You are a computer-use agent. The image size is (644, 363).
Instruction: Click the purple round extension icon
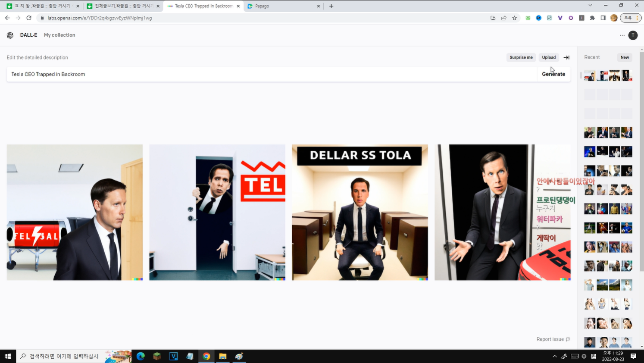tap(571, 18)
